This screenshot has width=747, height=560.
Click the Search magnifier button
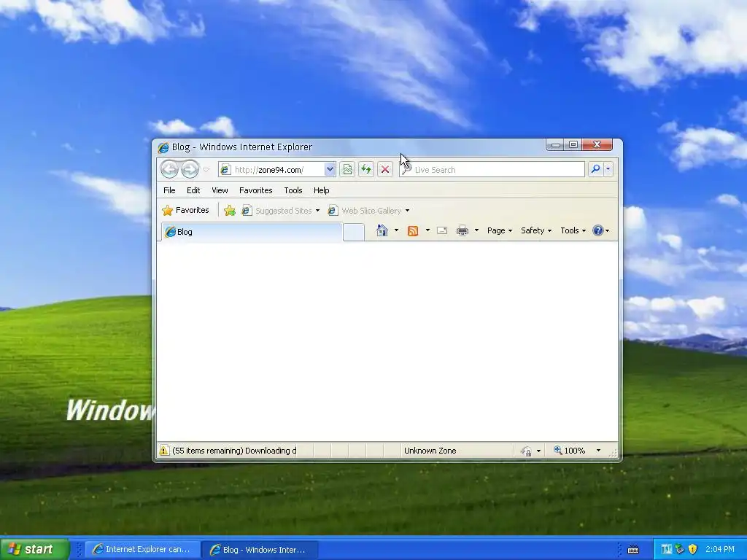coord(595,169)
